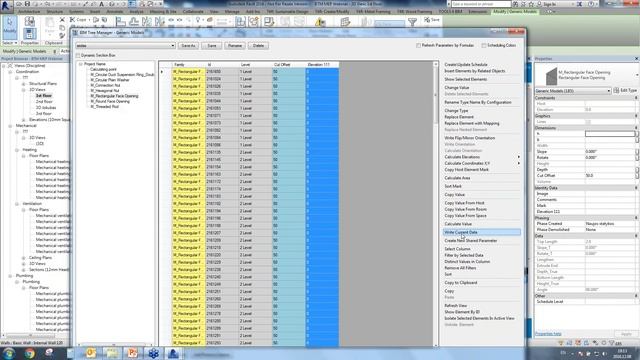The image size is (640, 360).
Task: Click the Save quick access icon
Action: tap(27, 4)
